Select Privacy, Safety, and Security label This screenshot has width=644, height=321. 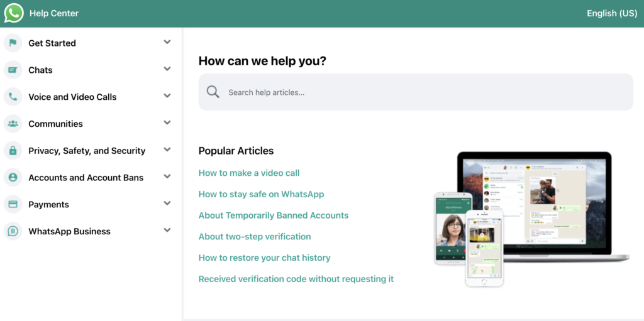[87, 151]
